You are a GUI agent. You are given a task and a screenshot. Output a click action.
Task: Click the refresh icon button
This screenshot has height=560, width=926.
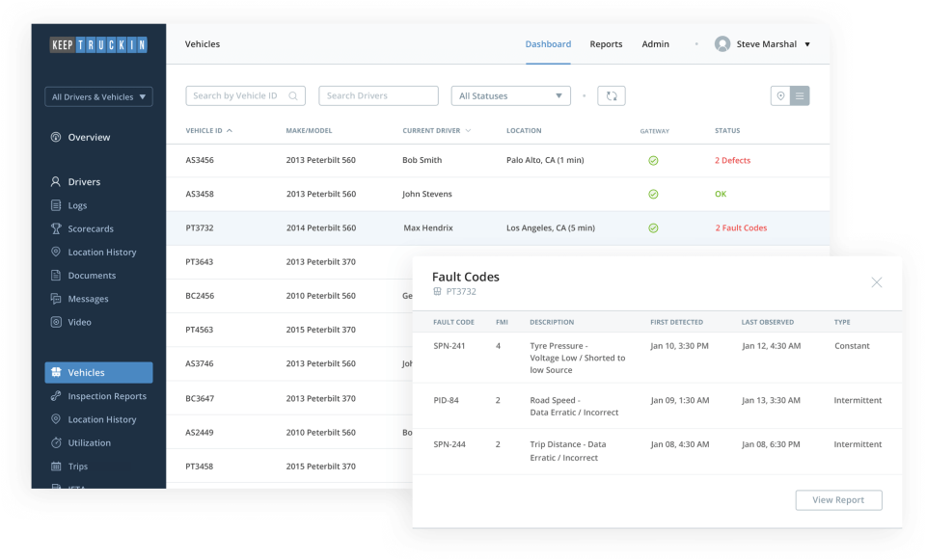tap(612, 95)
